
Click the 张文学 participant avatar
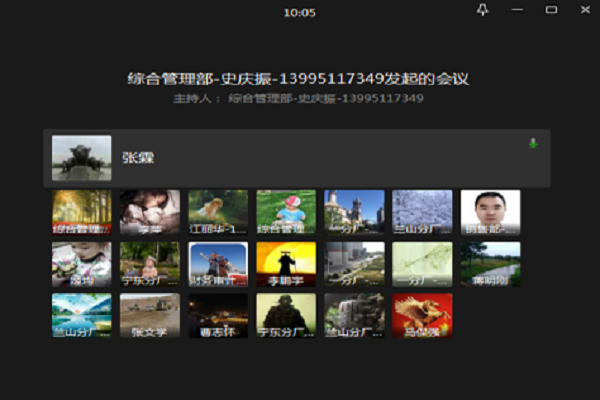point(150,315)
